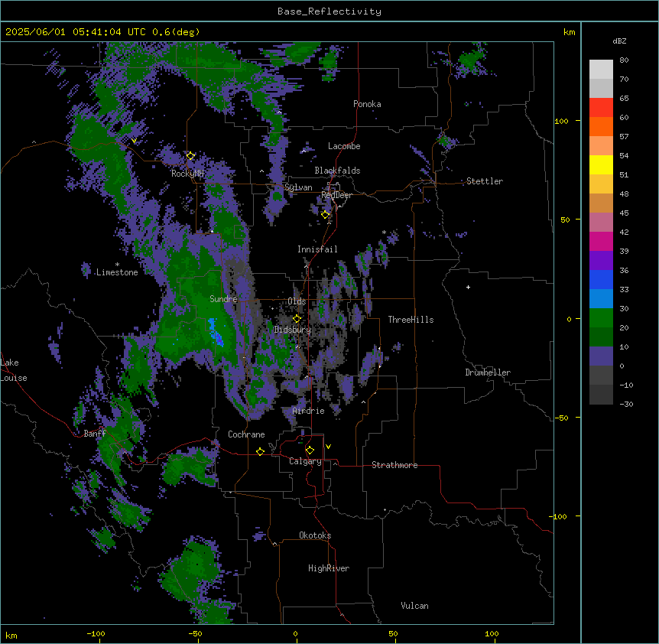Screen dimensions: 659x644
Task: Click the Airdrie city label
Action: pyautogui.click(x=309, y=411)
